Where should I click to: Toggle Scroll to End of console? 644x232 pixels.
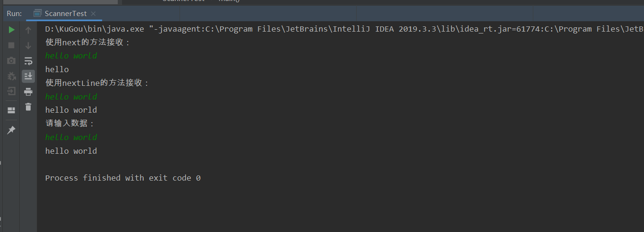(28, 76)
